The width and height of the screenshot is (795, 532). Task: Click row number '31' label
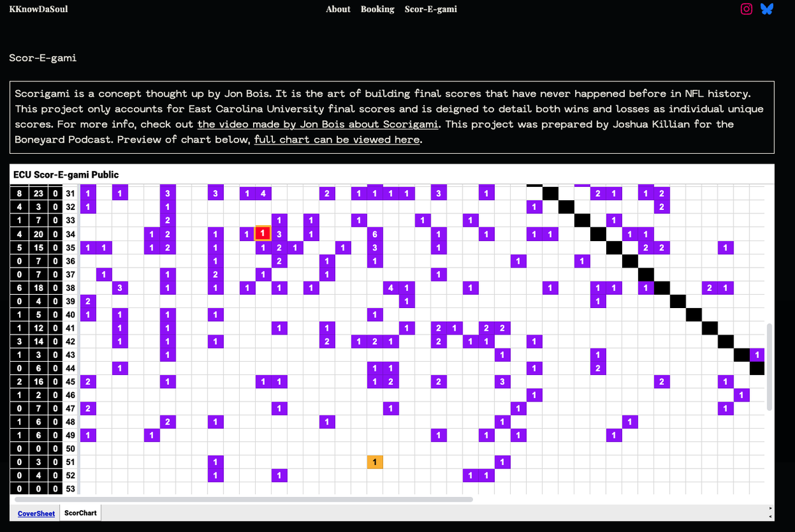(71, 193)
